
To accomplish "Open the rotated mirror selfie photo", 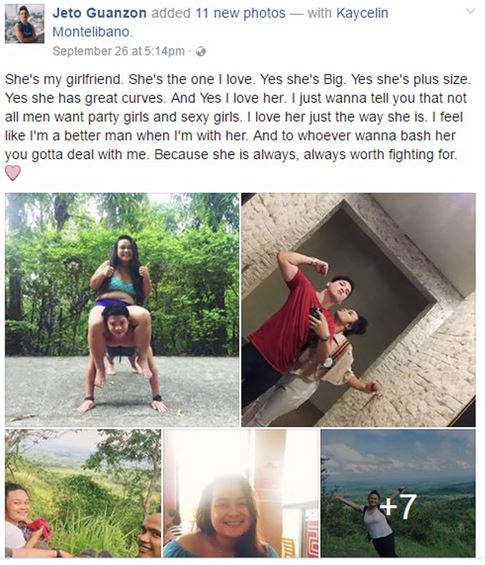I will point(359,310).
